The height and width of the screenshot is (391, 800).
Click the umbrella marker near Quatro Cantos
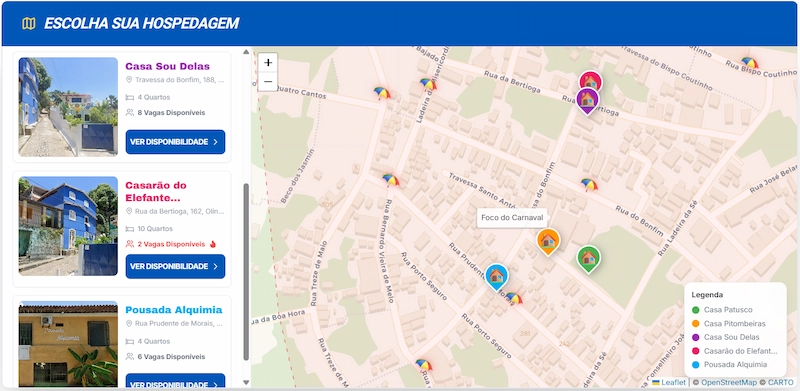tap(382, 92)
